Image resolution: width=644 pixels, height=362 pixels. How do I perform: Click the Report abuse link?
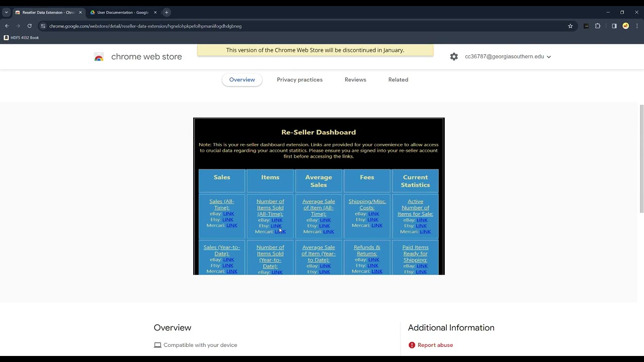point(435,345)
